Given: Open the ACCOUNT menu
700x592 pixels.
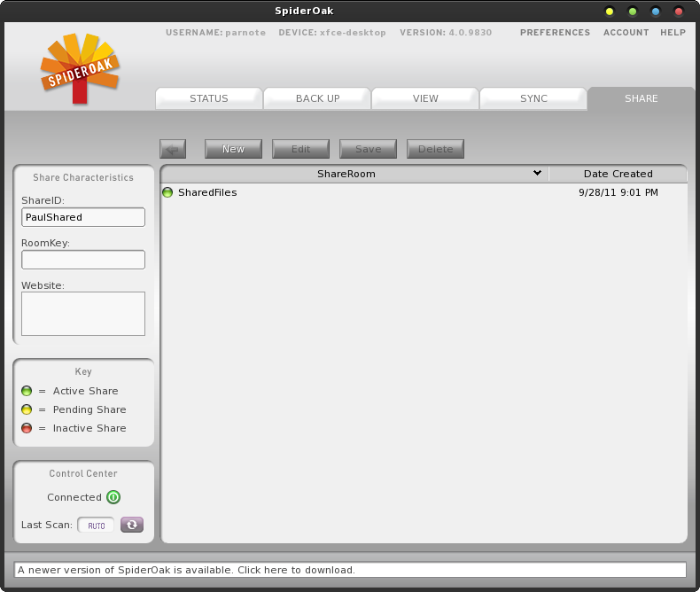Looking at the screenshot, I should (x=626, y=33).
